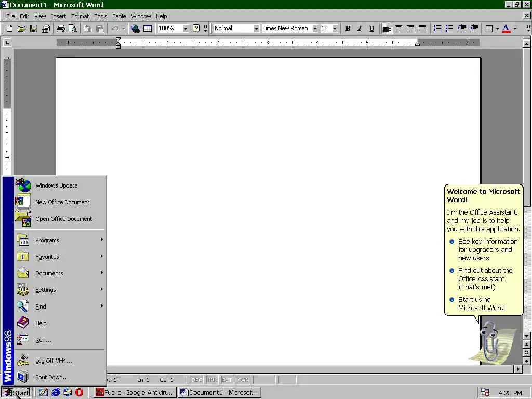Open Print Preview from toolbar

(x=73, y=29)
